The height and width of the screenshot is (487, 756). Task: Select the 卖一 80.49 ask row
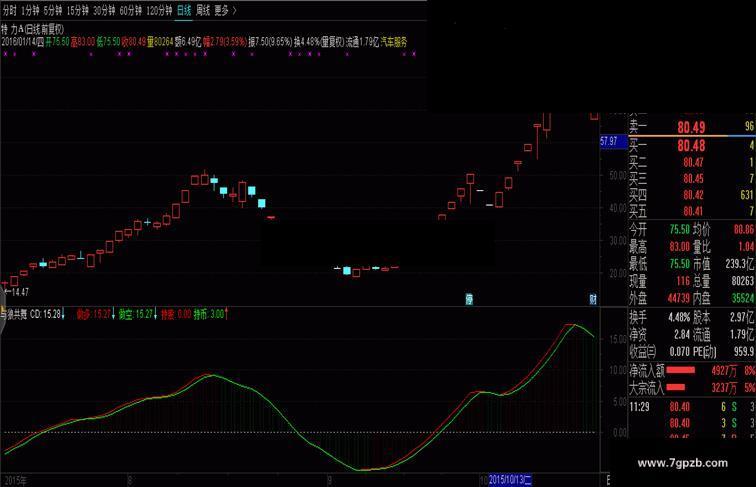tap(692, 127)
